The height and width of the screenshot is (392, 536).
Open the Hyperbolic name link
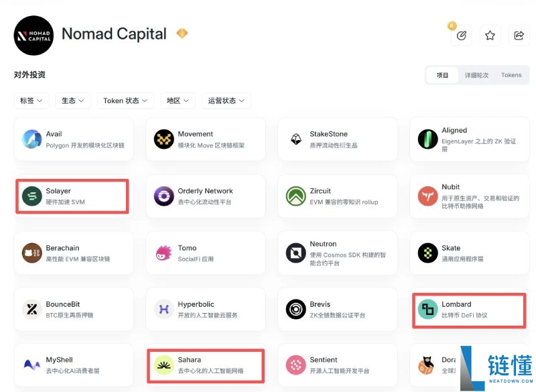196,304
